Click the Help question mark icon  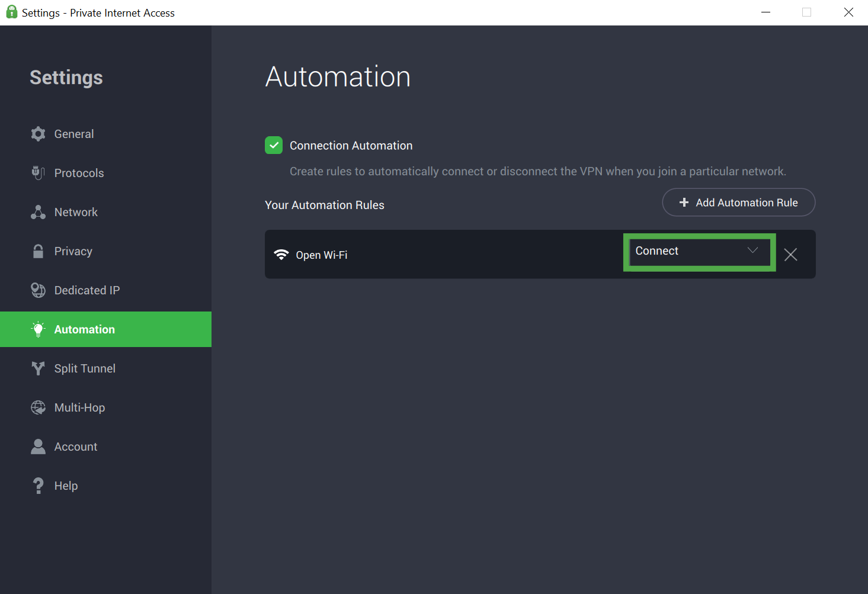point(38,486)
